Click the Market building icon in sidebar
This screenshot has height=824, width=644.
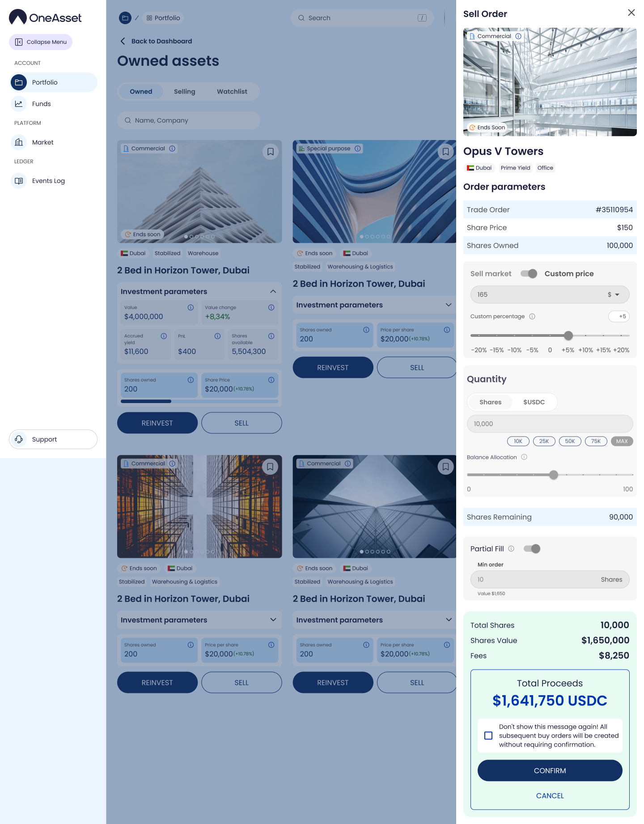pos(19,142)
